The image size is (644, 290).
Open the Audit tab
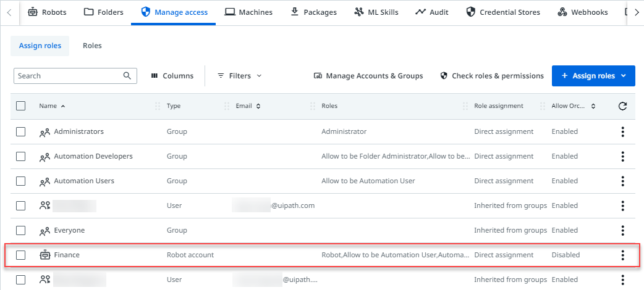[431, 12]
